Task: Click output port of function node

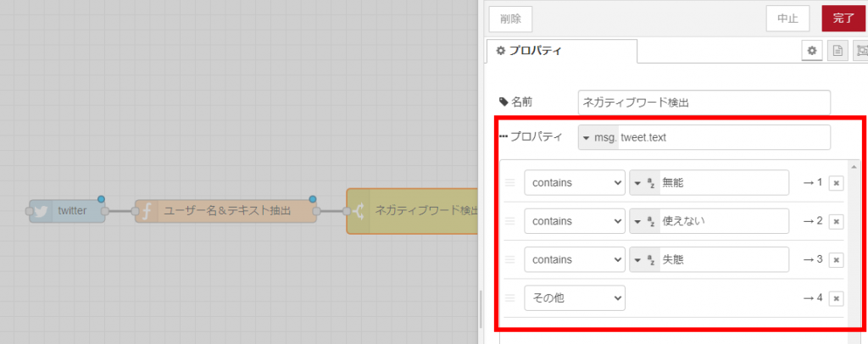Action: (x=317, y=211)
